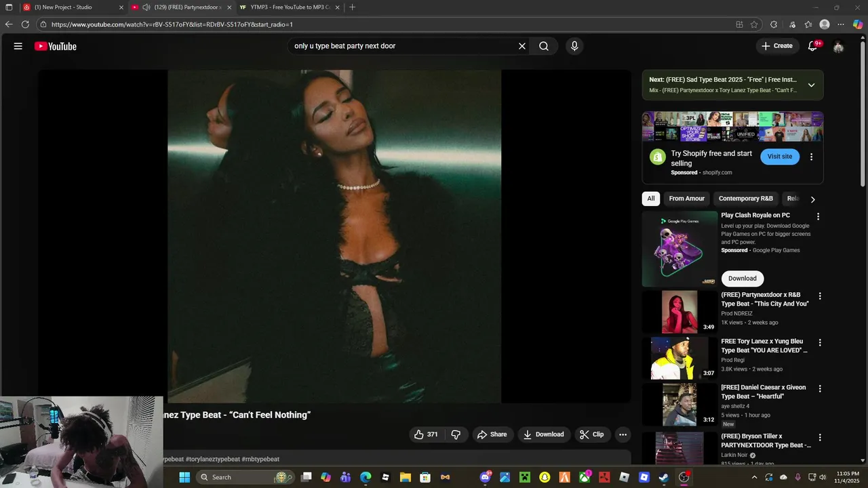This screenshot has width=868, height=488.
Task: Open options for the Clash Royale ad
Action: click(818, 217)
